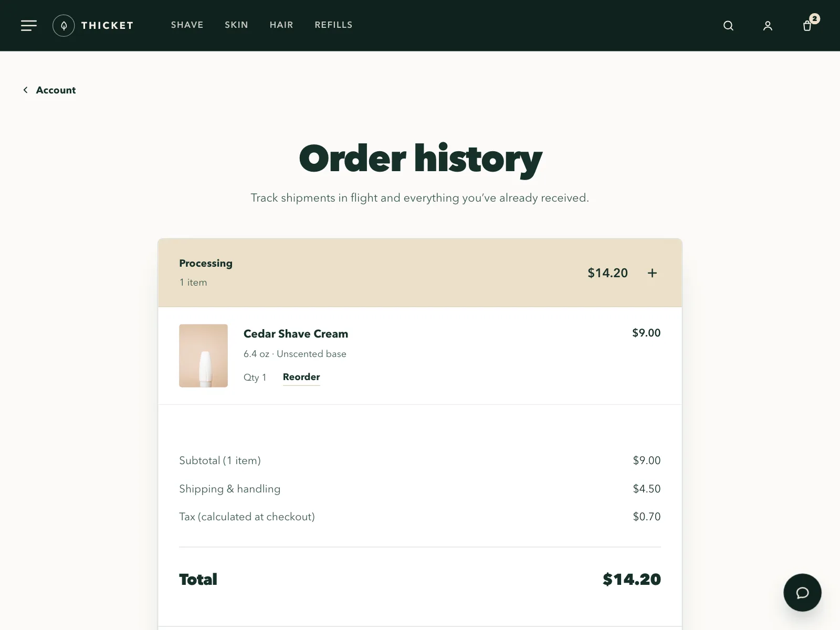The height and width of the screenshot is (630, 840).
Task: View the shopping bag cart
Action: pyautogui.click(x=807, y=26)
